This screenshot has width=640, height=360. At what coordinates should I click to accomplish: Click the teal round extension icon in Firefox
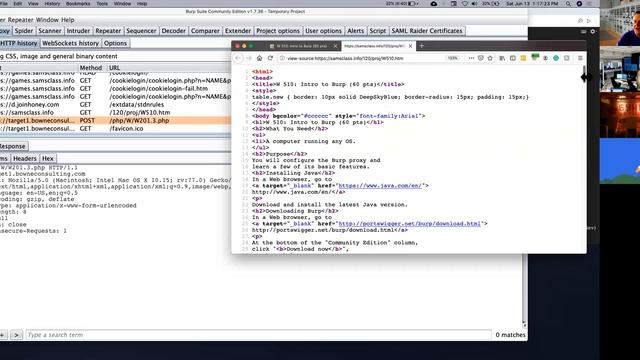[x=556, y=58]
